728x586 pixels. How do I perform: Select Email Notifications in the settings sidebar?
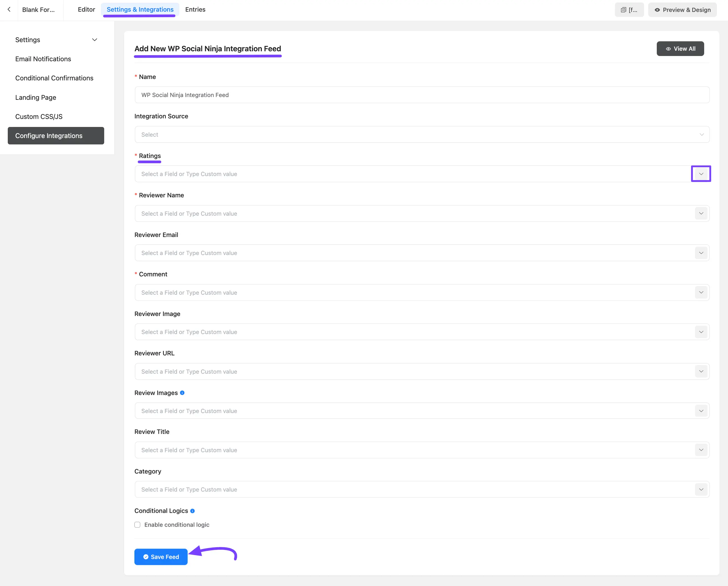point(43,59)
